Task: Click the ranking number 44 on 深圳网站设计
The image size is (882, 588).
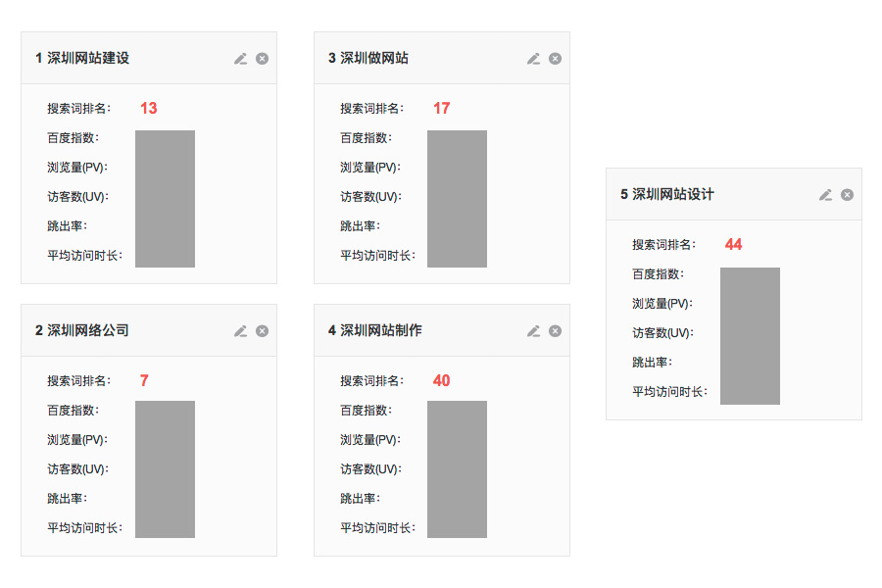Action: (733, 244)
